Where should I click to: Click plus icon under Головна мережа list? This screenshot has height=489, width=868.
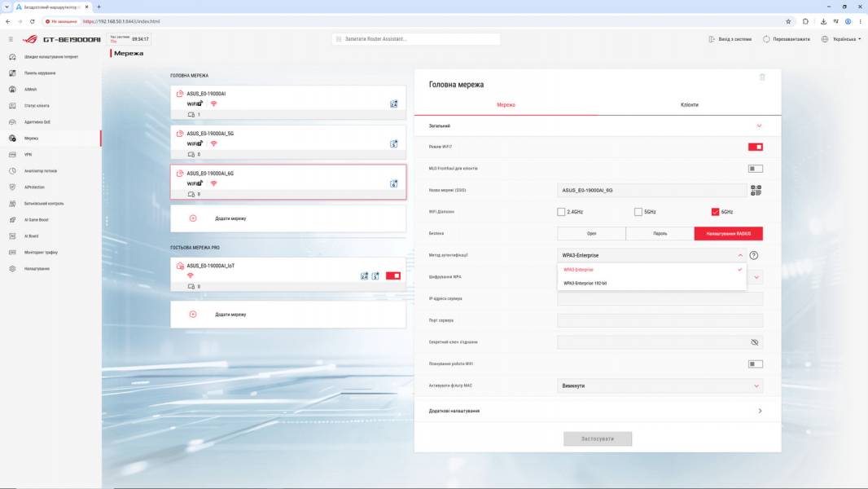193,218
